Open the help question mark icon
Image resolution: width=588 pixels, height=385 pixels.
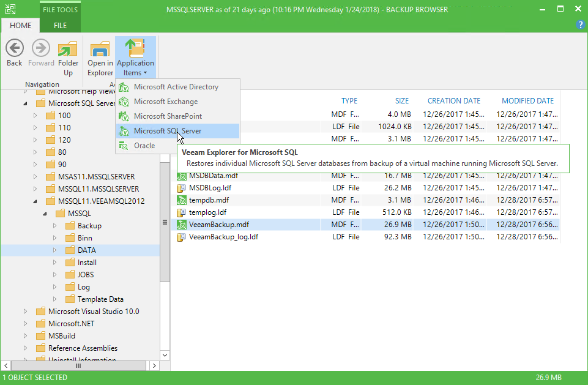[x=580, y=25]
